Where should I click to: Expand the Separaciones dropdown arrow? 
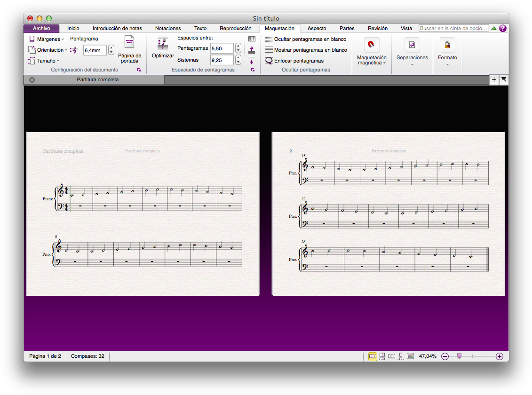tap(412, 64)
